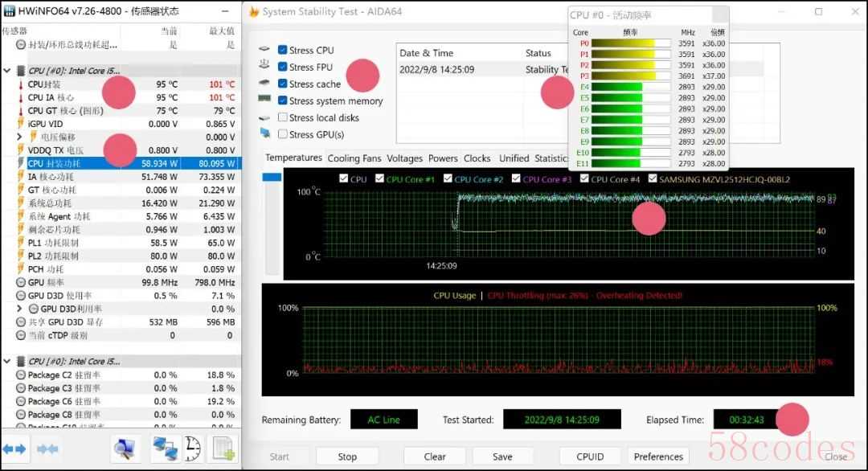Click the clock icon in HWiNFO toolbar
This screenshot has width=868, height=471.
pos(193,448)
